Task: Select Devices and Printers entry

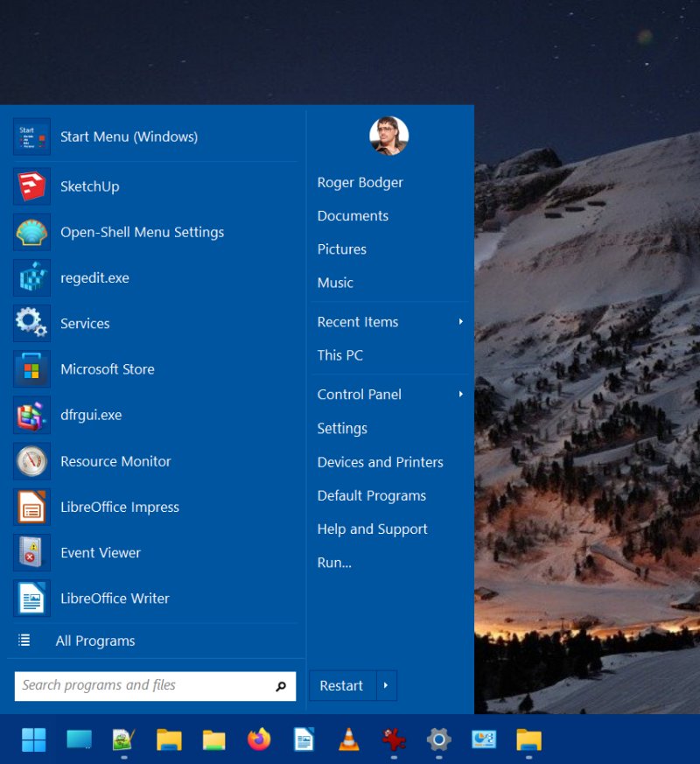Action: point(380,462)
